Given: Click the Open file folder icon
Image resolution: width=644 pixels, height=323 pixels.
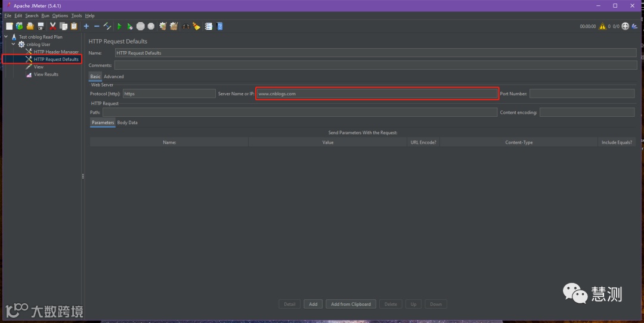Looking at the screenshot, I should (30, 26).
